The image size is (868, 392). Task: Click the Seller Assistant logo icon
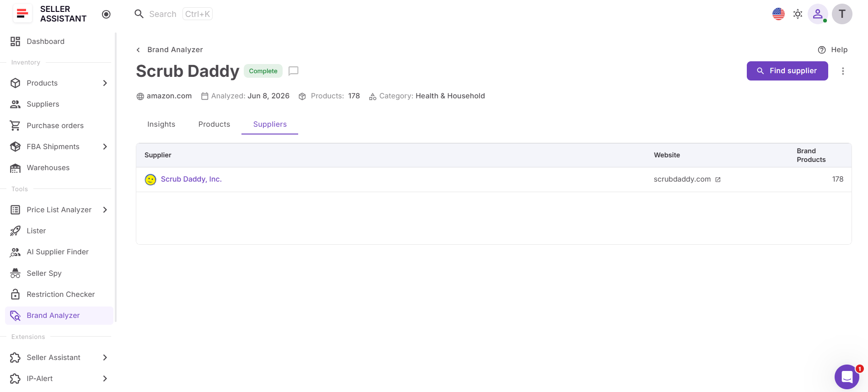pos(22,14)
